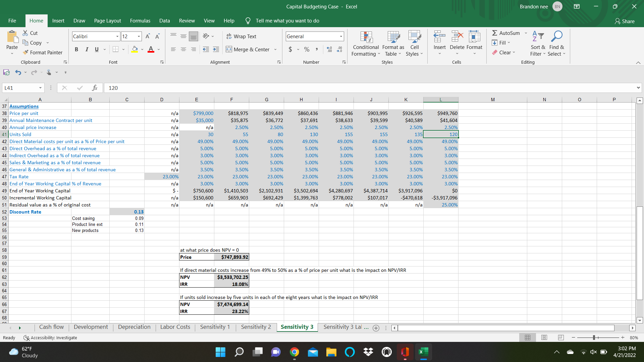Toggle italic formatting
Viewport: 644px width, 362px height.
(87, 49)
